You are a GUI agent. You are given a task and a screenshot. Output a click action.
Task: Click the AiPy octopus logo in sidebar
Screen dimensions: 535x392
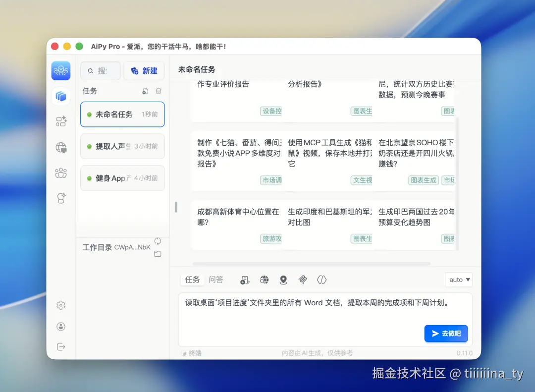(x=60, y=71)
